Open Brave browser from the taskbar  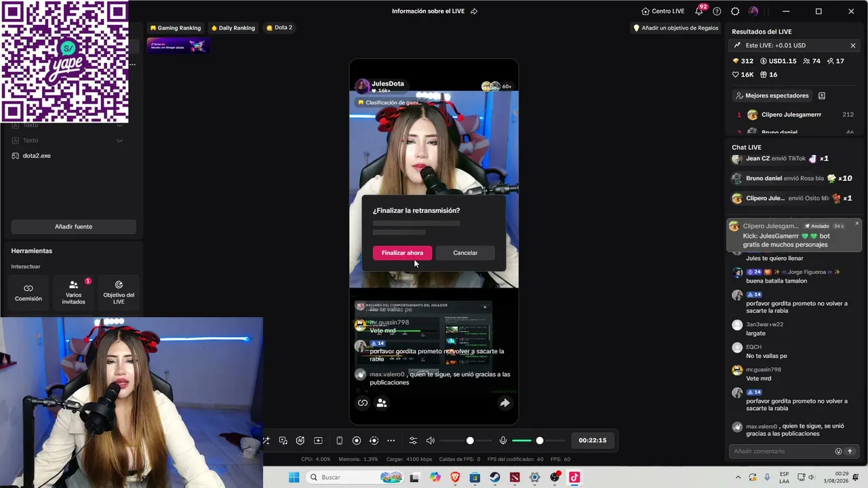455,477
